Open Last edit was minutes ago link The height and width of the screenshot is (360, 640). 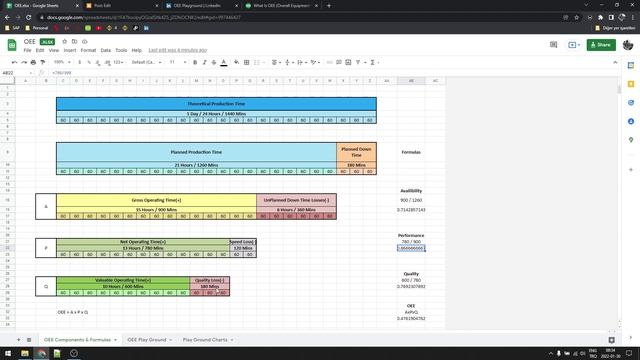pyautogui.click(x=178, y=50)
